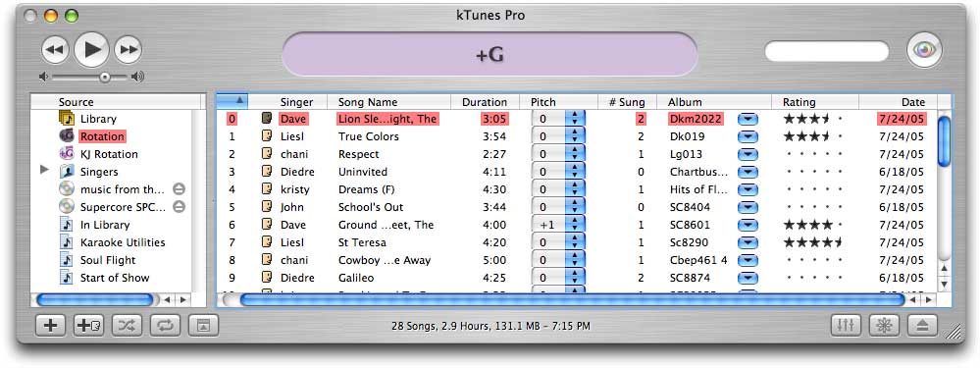This screenshot has width=980, height=368.
Task: Change pitch stepper for School's Out row
Action: click(x=575, y=207)
